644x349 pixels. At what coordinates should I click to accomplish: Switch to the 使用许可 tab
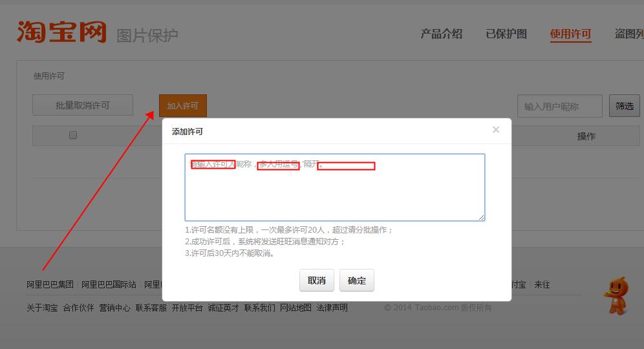pyautogui.click(x=570, y=34)
